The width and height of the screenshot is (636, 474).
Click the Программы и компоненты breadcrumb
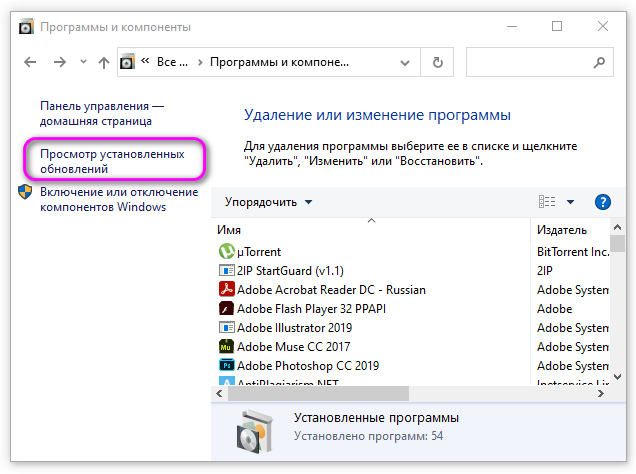pos(279,62)
